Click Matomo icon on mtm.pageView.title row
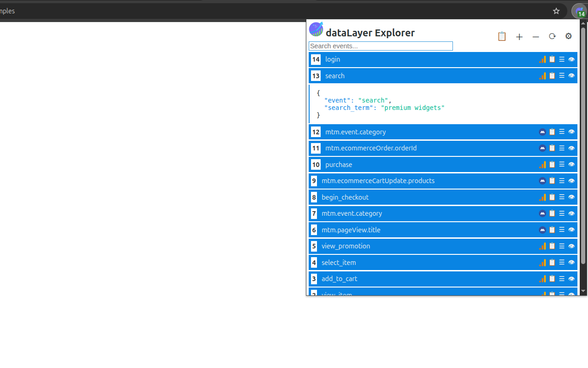The width and height of the screenshot is (588, 368). click(x=543, y=230)
